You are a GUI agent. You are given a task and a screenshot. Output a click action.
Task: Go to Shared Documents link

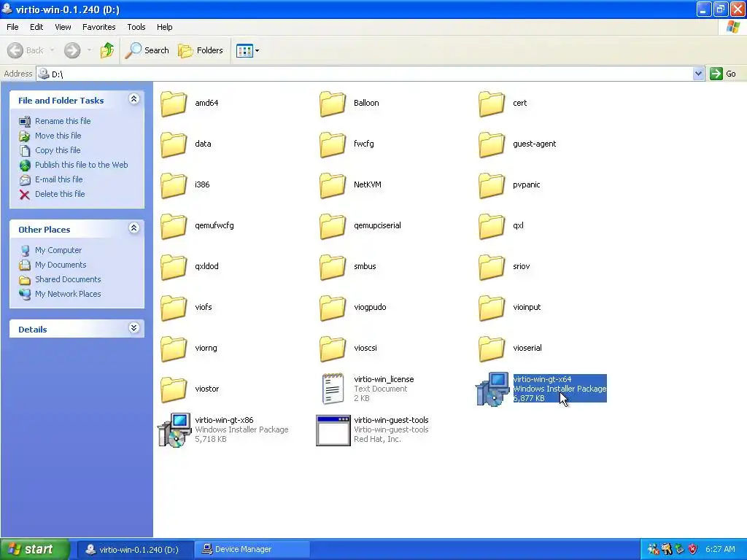[x=68, y=279]
